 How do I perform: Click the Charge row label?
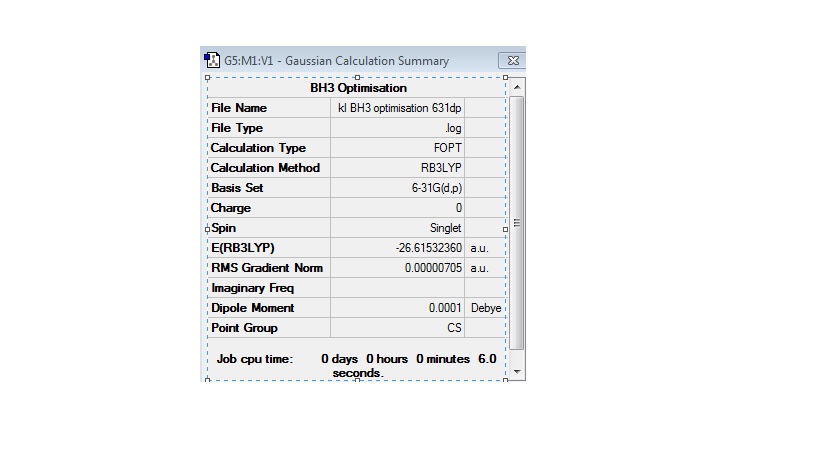(230, 208)
